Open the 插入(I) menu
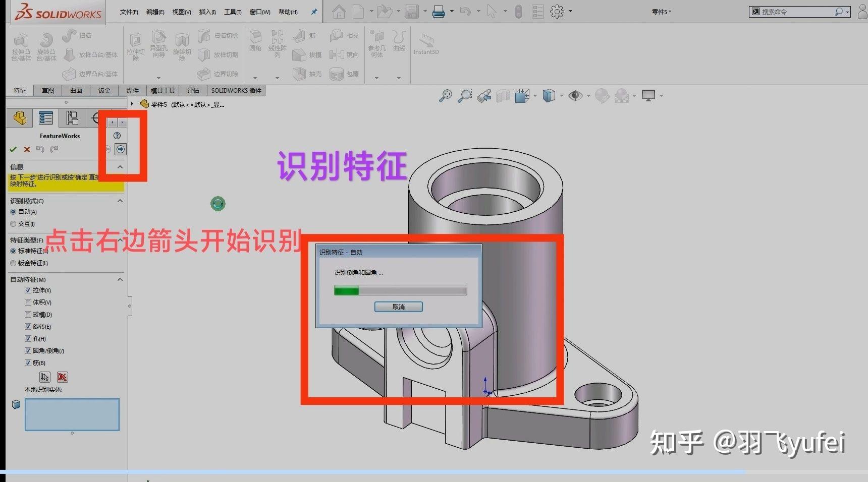868x482 pixels. pos(206,12)
